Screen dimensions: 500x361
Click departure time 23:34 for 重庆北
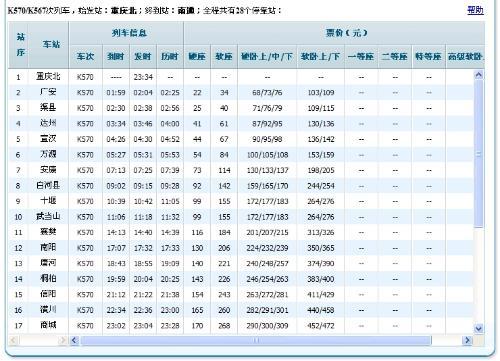pyautogui.click(x=143, y=77)
